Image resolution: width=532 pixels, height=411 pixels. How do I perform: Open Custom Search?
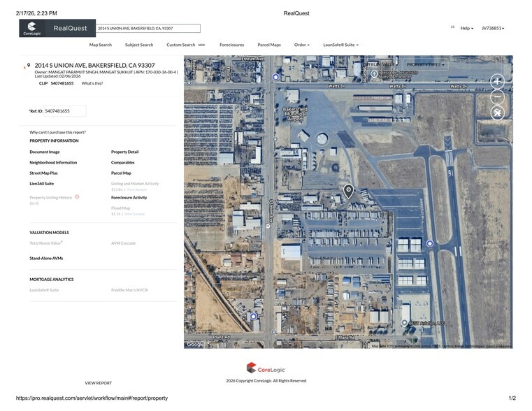(x=181, y=45)
